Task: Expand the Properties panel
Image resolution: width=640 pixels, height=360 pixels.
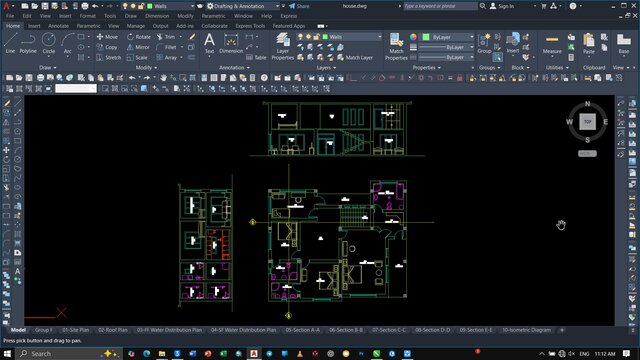Action: pos(427,67)
